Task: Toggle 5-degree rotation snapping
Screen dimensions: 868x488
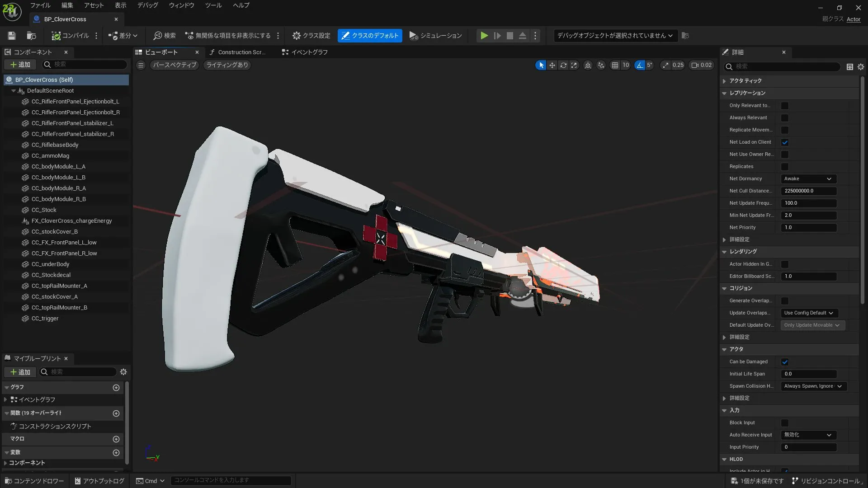Action: [639, 65]
